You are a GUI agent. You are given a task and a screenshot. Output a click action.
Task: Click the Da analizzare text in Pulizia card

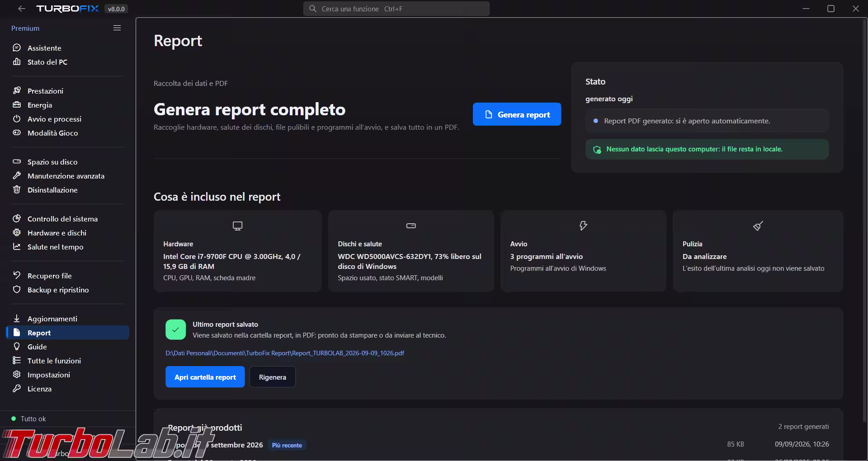coord(705,256)
